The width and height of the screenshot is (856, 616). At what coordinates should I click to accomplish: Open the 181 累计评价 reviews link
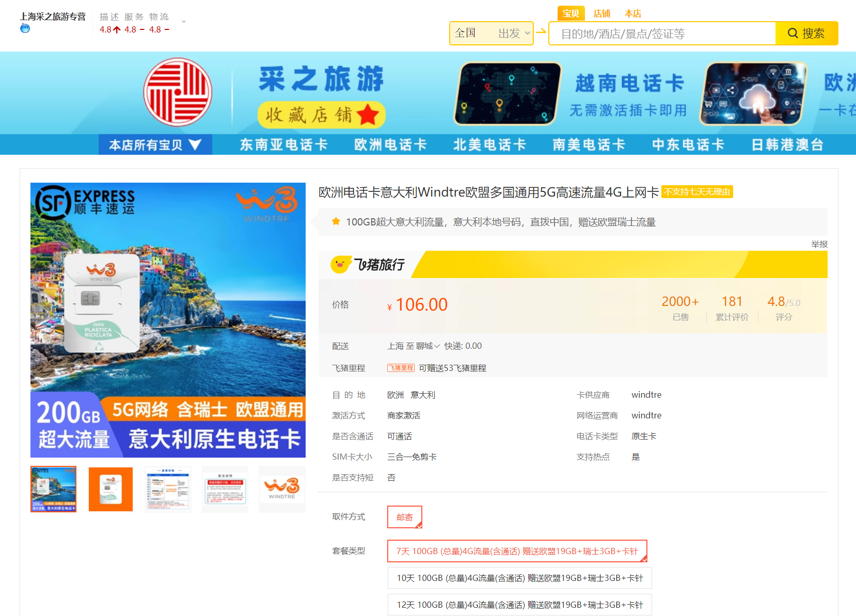[732, 308]
